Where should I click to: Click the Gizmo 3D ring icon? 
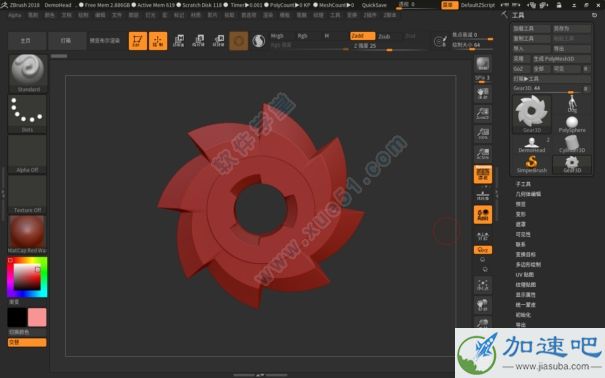click(x=238, y=41)
